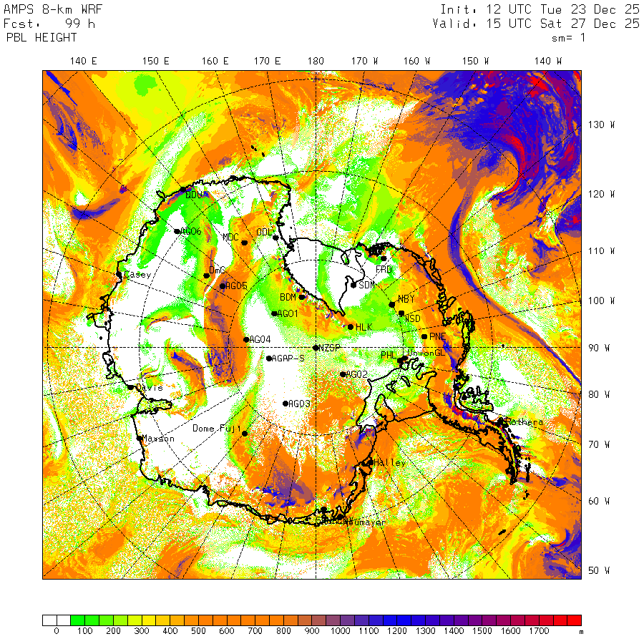Click the 'PNE' station label
Screen dimensions: 644x644
coord(437,336)
